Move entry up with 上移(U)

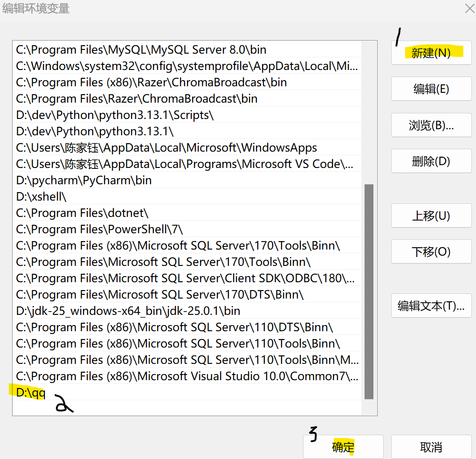tap(431, 216)
